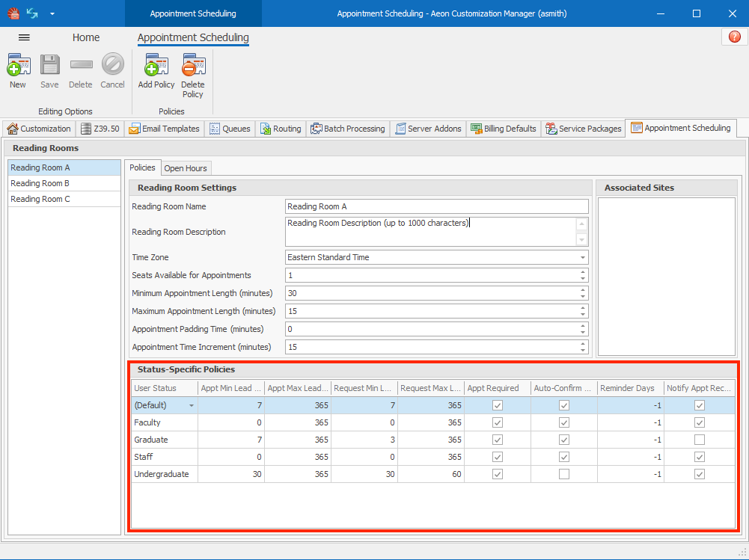Check Notify Appt Rec for Graduate
This screenshot has width=749, height=560.
(699, 440)
